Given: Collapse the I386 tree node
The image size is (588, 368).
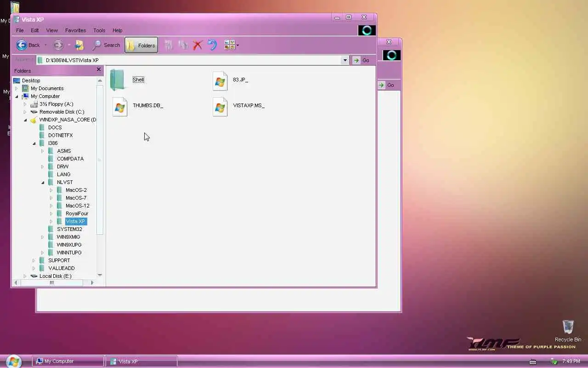Looking at the screenshot, I should pyautogui.click(x=34, y=143).
